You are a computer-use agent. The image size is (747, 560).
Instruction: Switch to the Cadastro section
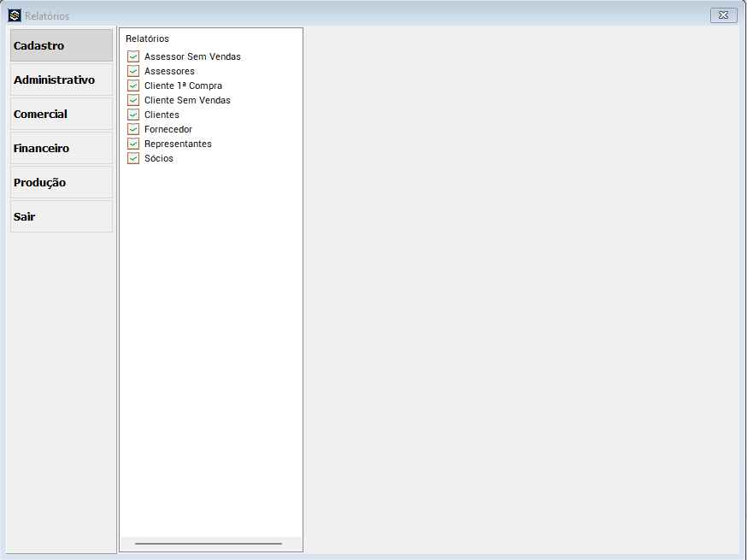point(61,44)
